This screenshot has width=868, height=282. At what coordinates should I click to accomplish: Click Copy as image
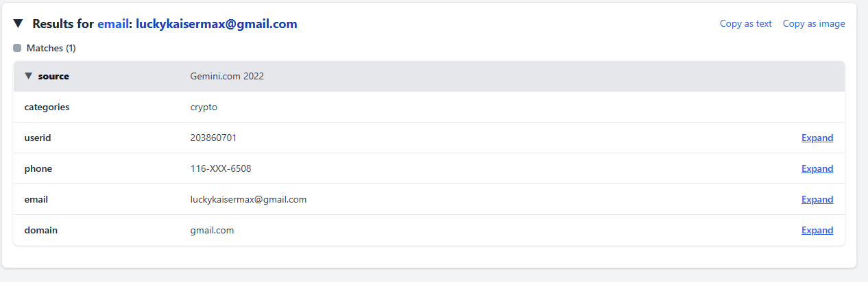814,24
